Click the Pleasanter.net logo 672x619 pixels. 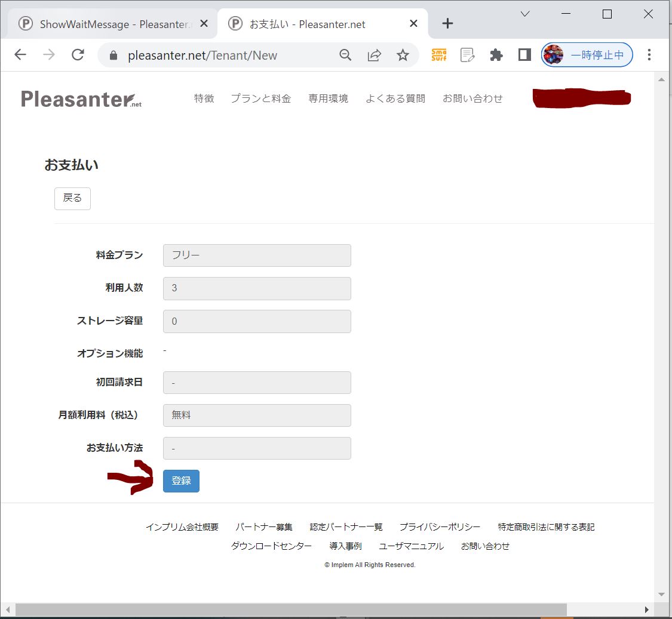[81, 99]
